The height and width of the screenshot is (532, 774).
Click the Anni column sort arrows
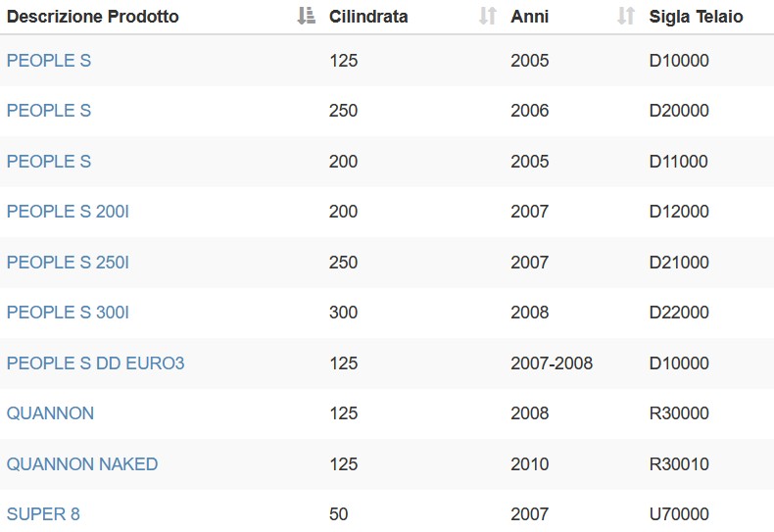626,16
